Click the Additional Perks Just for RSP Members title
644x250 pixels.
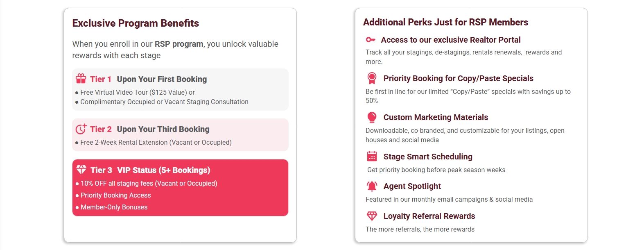(445, 22)
